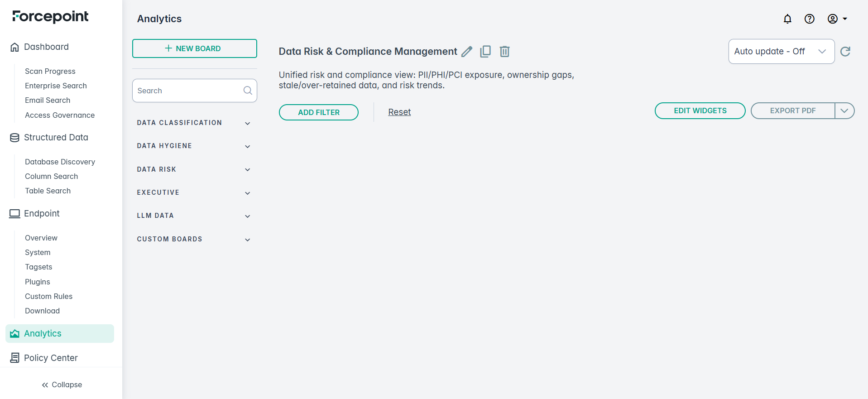
Task: Click the pencil icon to rename board
Action: [466, 52]
